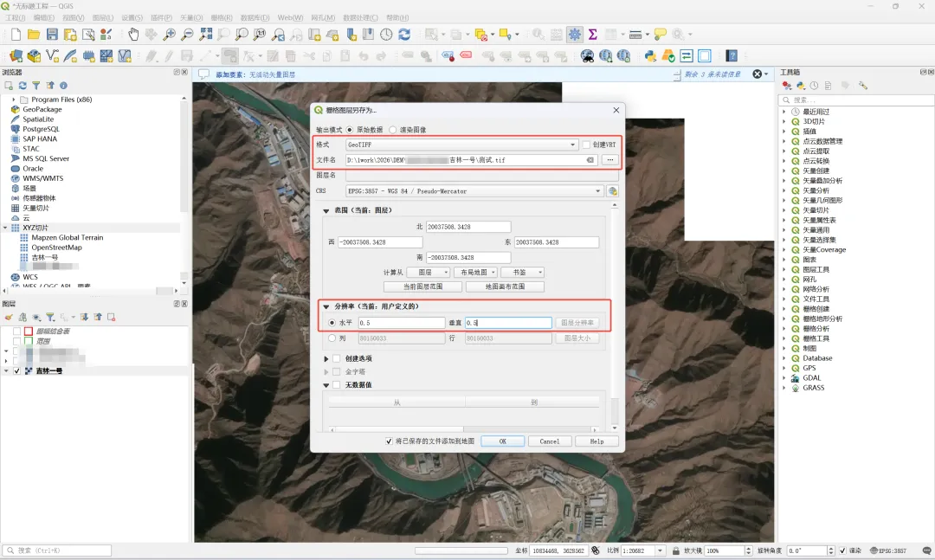Click the New Project toolbar icon
The image size is (935, 560).
(x=16, y=35)
